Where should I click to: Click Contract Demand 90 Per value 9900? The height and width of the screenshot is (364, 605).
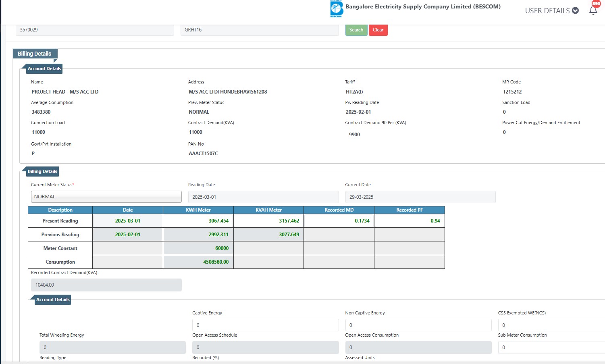354,135
